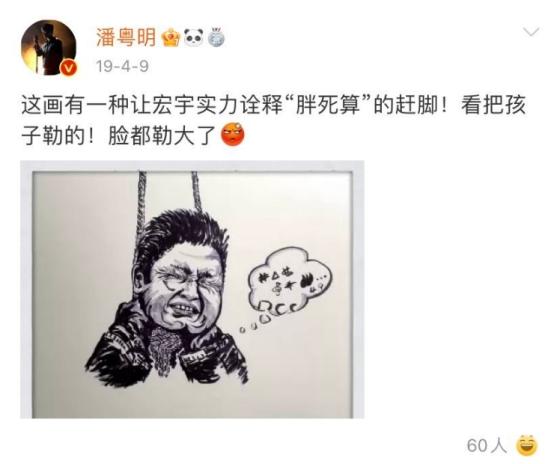Click the fur-collar jacket in the drawing
The height and width of the screenshot is (464, 554).
(x=166, y=346)
